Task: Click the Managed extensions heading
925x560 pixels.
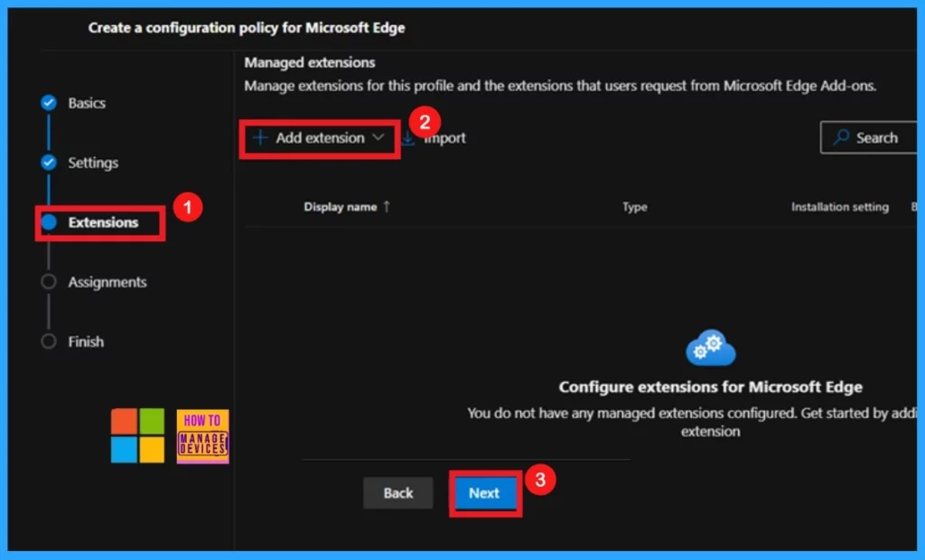Action: 310,62
